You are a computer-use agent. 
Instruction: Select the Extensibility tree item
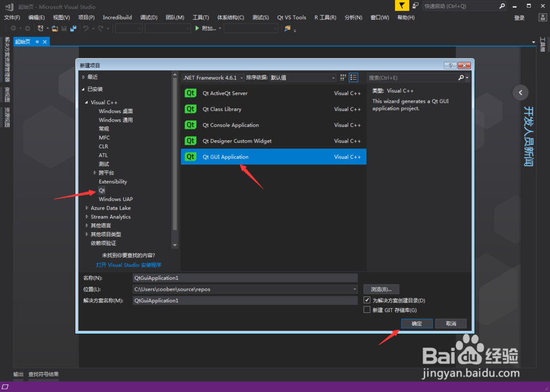(113, 181)
